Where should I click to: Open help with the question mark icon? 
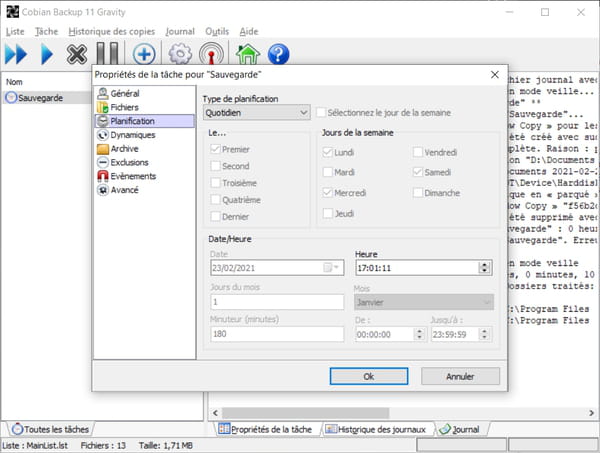click(279, 54)
